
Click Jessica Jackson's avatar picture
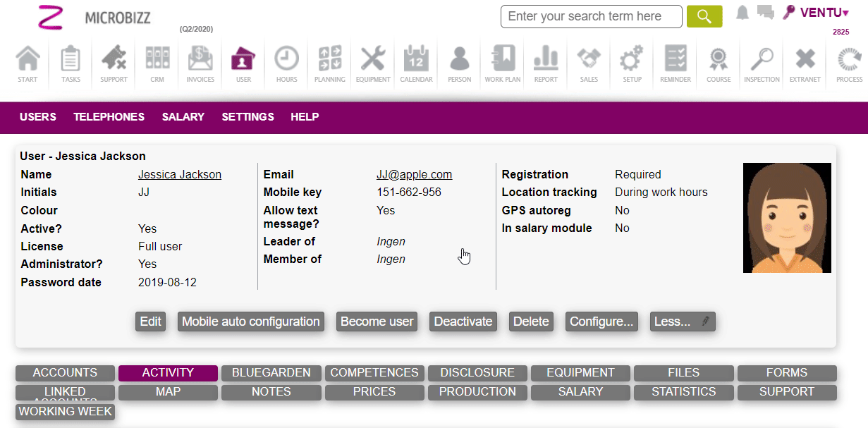click(787, 218)
